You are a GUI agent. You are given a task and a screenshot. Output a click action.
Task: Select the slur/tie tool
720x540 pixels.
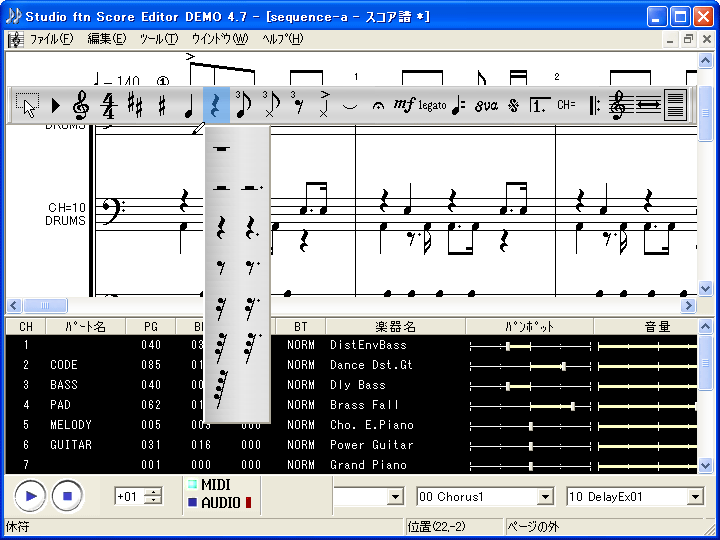(350, 107)
